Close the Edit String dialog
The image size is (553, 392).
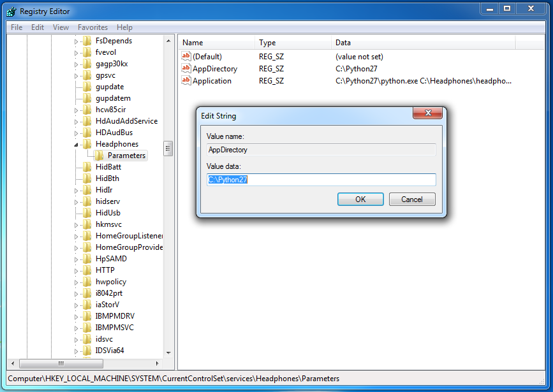point(428,113)
